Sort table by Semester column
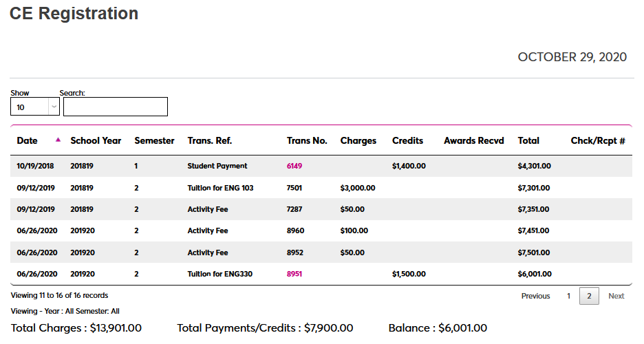Viewport: 644px width, 344px height. click(154, 140)
